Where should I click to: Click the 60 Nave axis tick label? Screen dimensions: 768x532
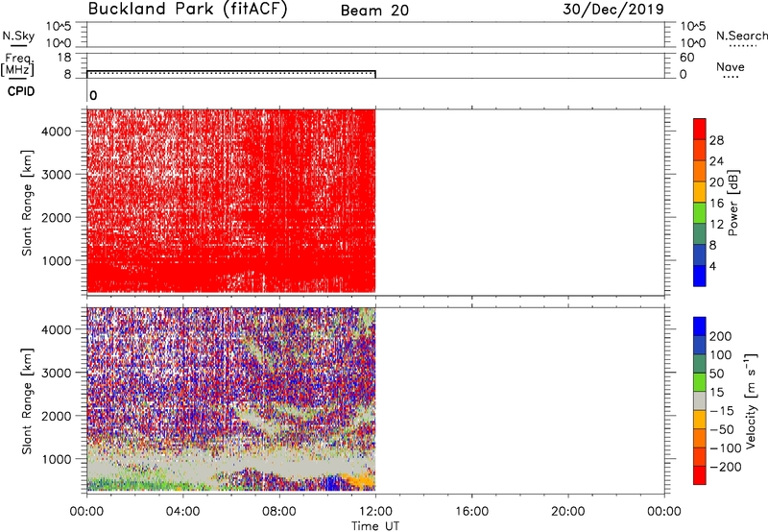tap(687, 58)
